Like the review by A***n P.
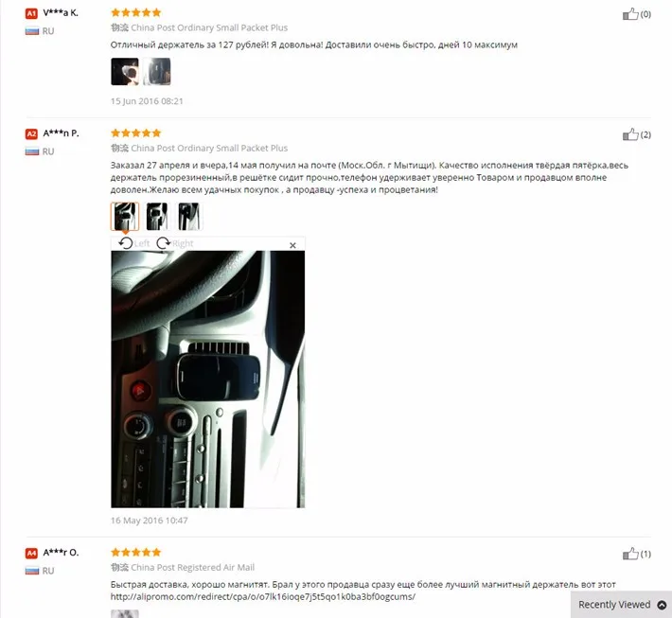This screenshot has height=618, width=672. pos(630,134)
